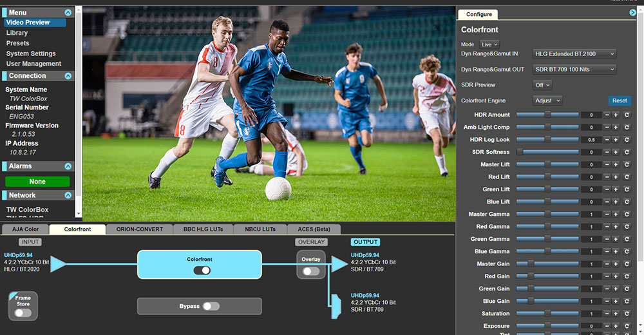Open the SDR Preview dropdown

(x=542, y=85)
